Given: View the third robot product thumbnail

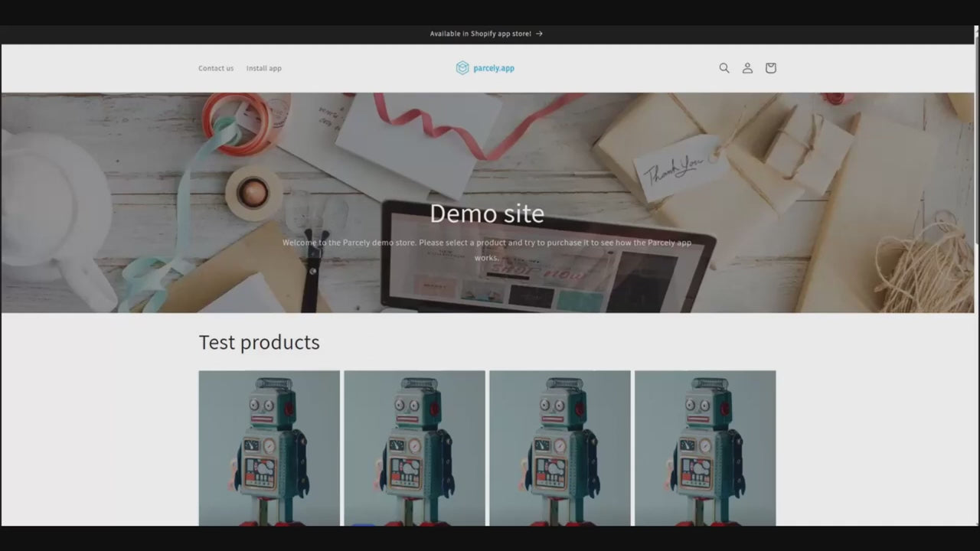Looking at the screenshot, I should [x=560, y=448].
